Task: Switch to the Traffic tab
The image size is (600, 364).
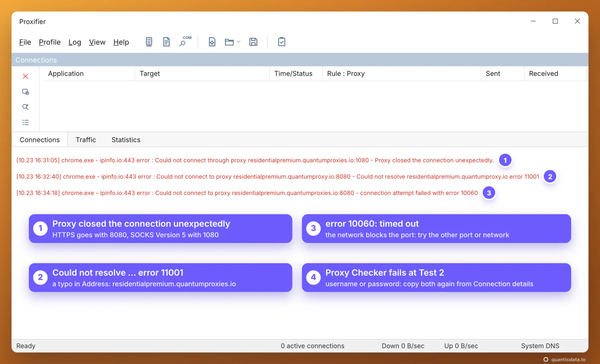Action: pos(86,140)
